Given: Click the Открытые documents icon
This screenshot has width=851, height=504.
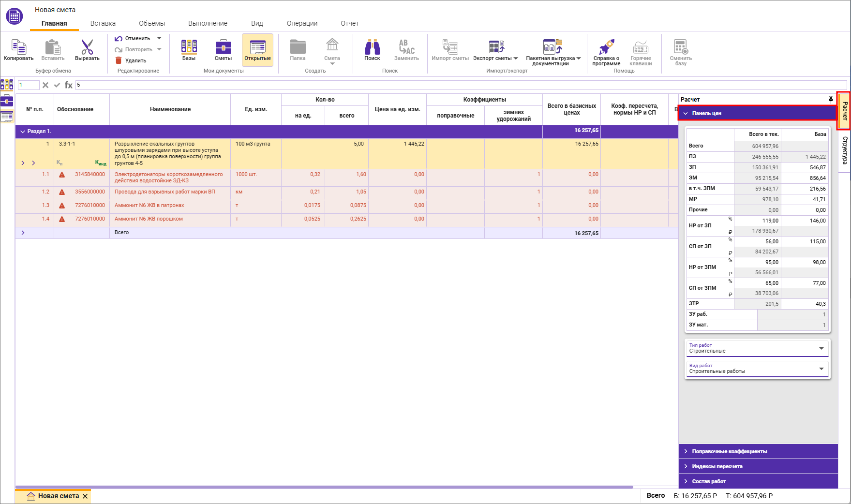Looking at the screenshot, I should point(257,47).
